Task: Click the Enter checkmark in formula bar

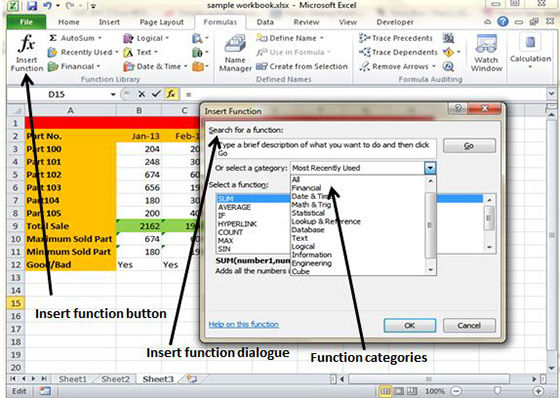Action: (156, 94)
